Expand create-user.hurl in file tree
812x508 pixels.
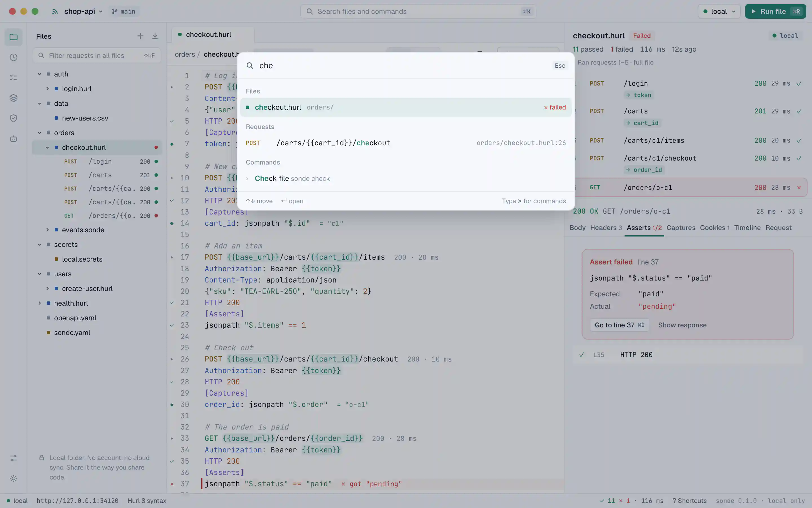click(47, 289)
